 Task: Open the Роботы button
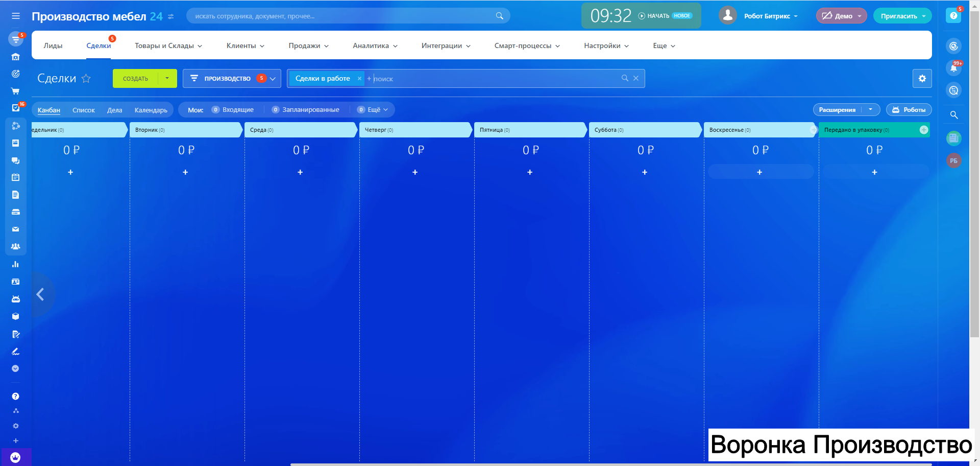pyautogui.click(x=909, y=110)
